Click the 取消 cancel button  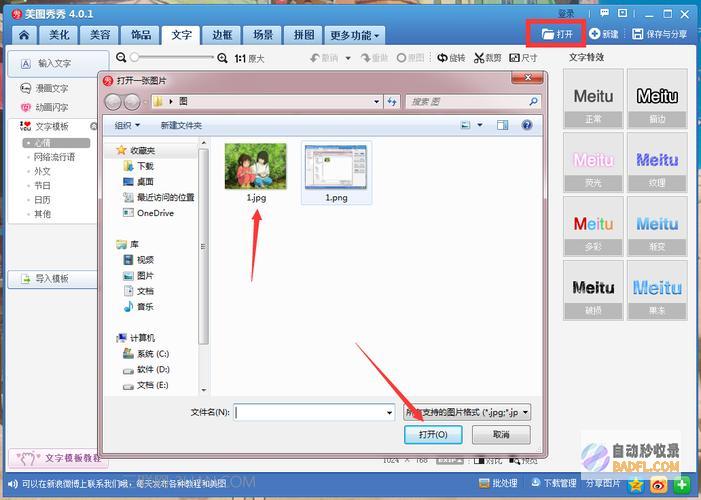coord(501,434)
